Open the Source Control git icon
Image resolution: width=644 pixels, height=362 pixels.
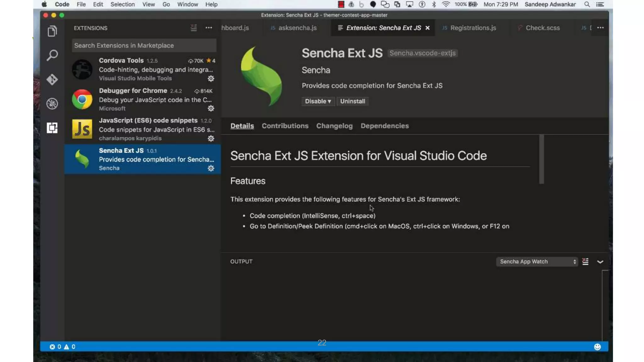click(52, 79)
